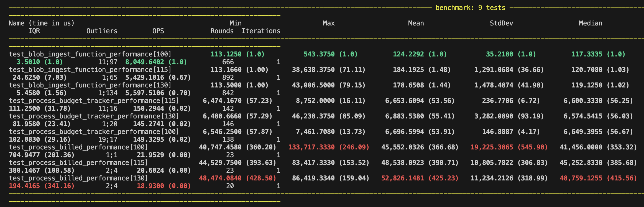Click the Min value 40,747.4580 (360.20)
The width and height of the screenshot is (644, 207).
pos(237,147)
